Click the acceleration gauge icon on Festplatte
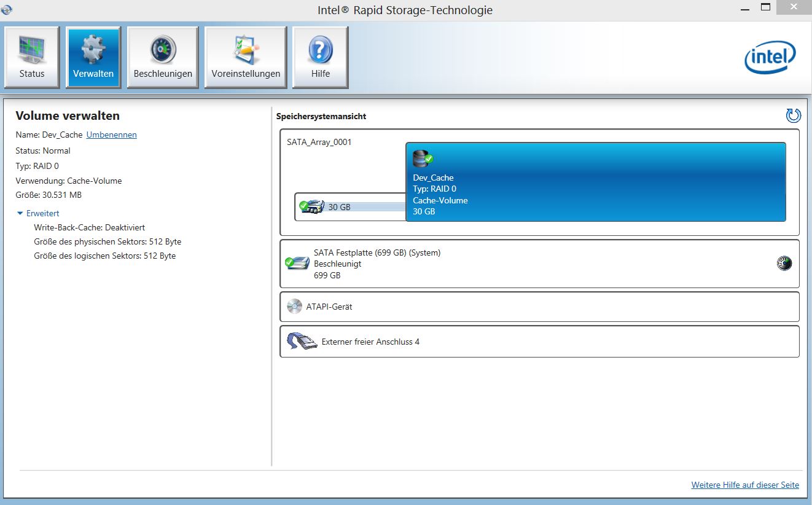Viewport: 812px width, 505px height. [x=784, y=264]
